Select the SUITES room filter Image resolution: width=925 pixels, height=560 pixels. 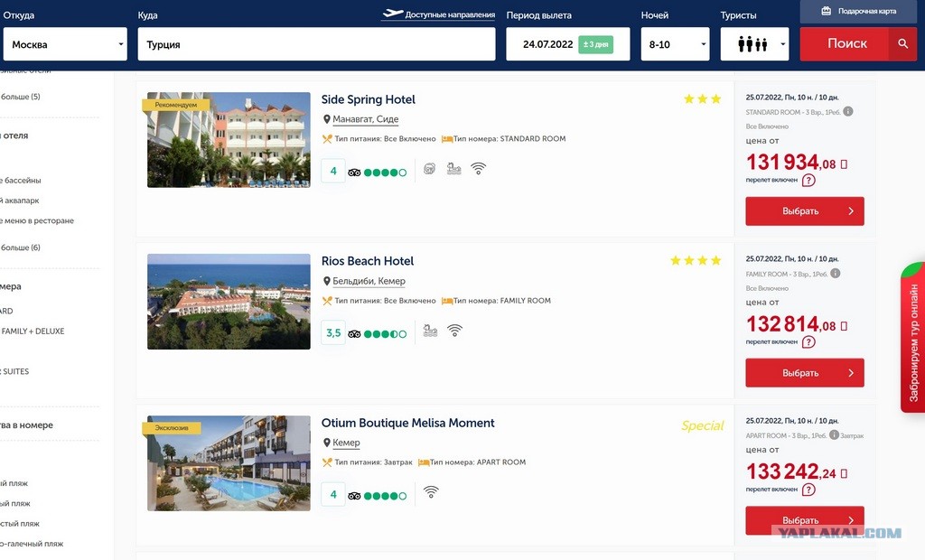[x=14, y=372]
